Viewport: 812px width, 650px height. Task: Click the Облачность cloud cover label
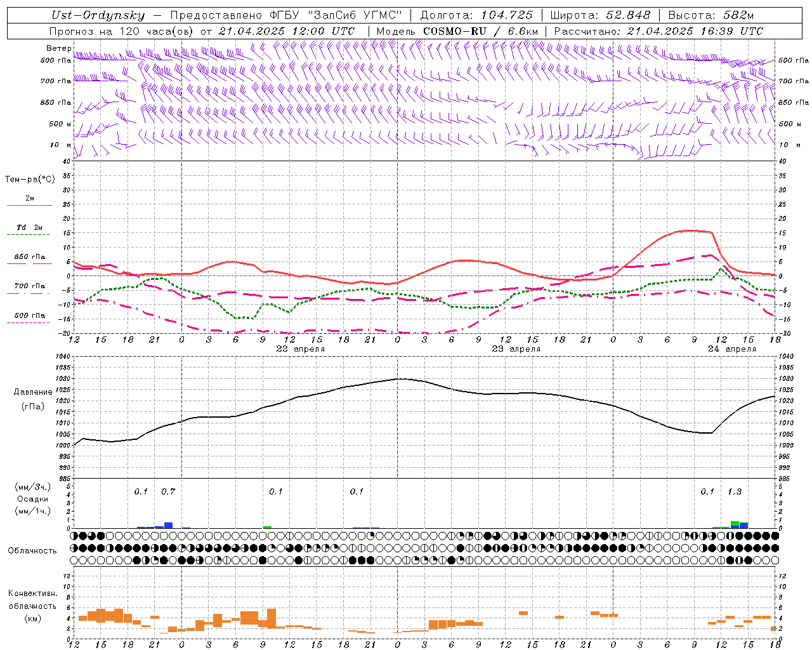[x=32, y=550]
